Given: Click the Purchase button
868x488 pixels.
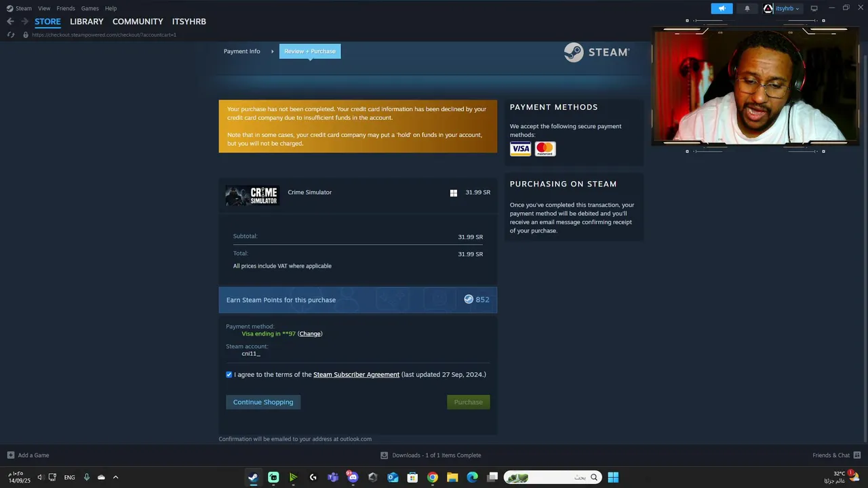Looking at the screenshot, I should pos(469,403).
